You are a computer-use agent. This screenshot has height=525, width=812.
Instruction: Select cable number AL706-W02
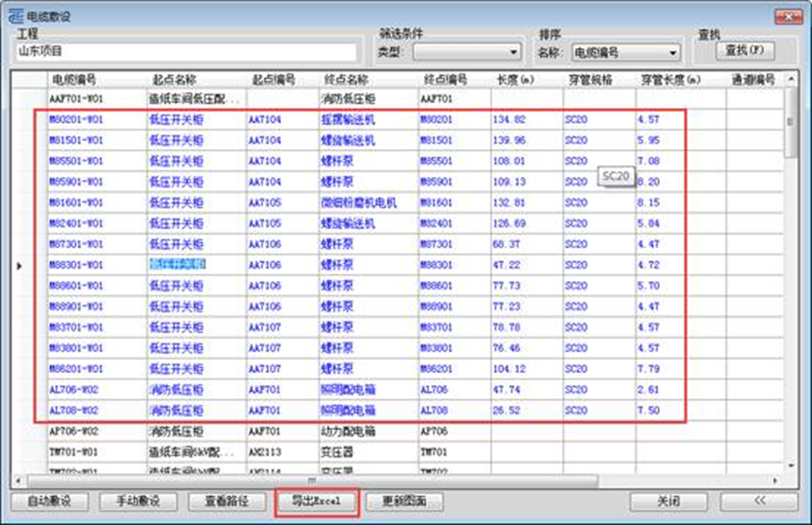click(73, 390)
